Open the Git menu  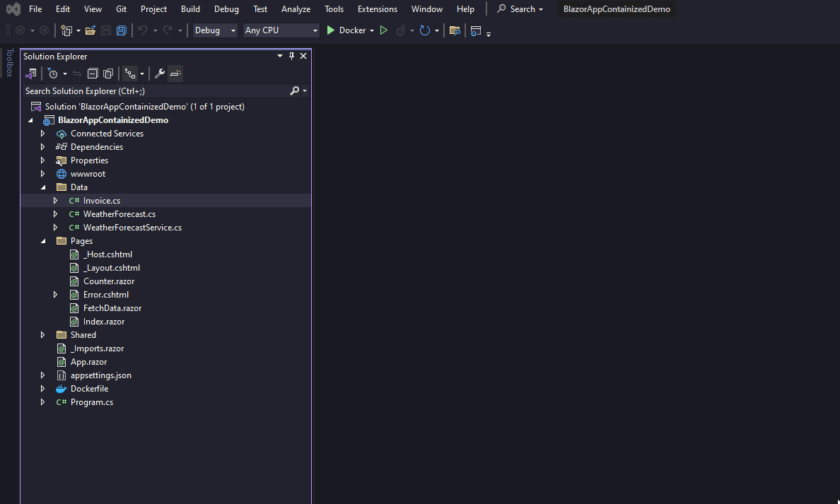(121, 9)
